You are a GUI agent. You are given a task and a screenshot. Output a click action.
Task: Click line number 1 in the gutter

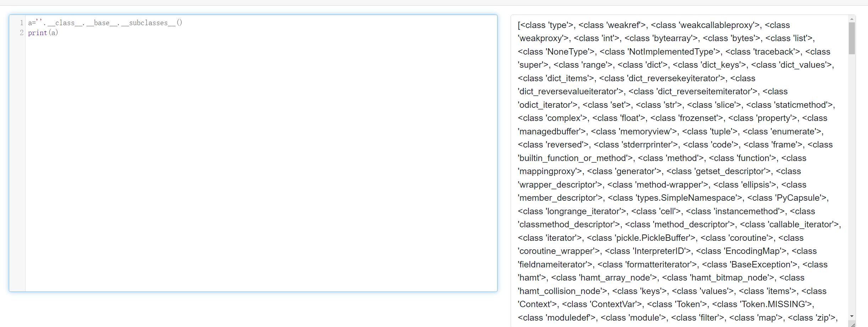(x=22, y=23)
